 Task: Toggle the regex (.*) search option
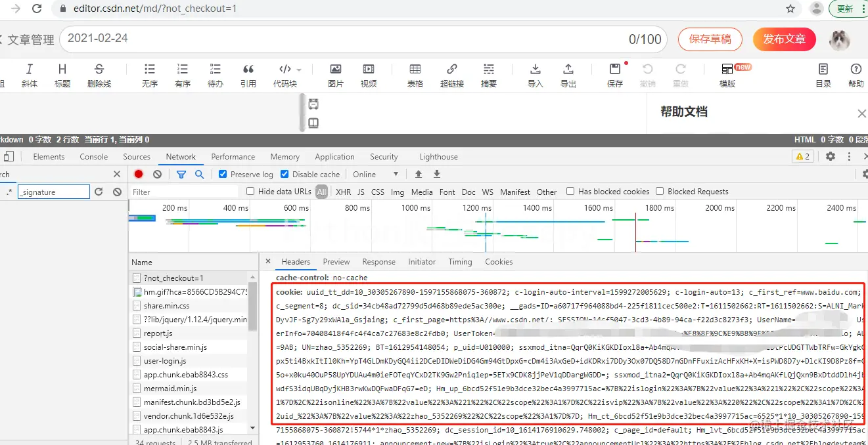coord(9,192)
